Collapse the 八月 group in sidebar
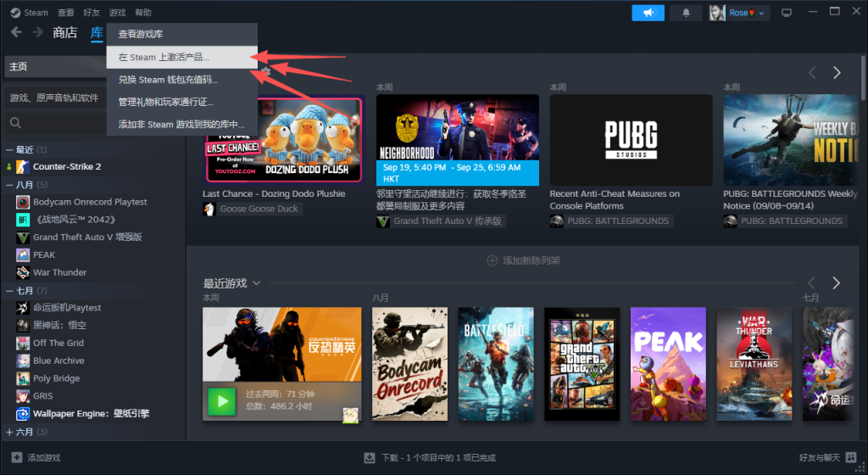The width and height of the screenshot is (868, 475). pos(9,185)
